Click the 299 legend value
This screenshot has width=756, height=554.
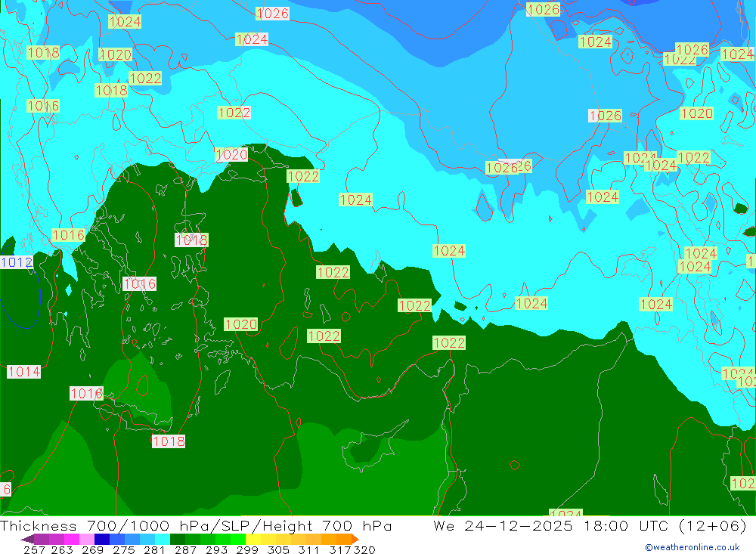point(247,549)
